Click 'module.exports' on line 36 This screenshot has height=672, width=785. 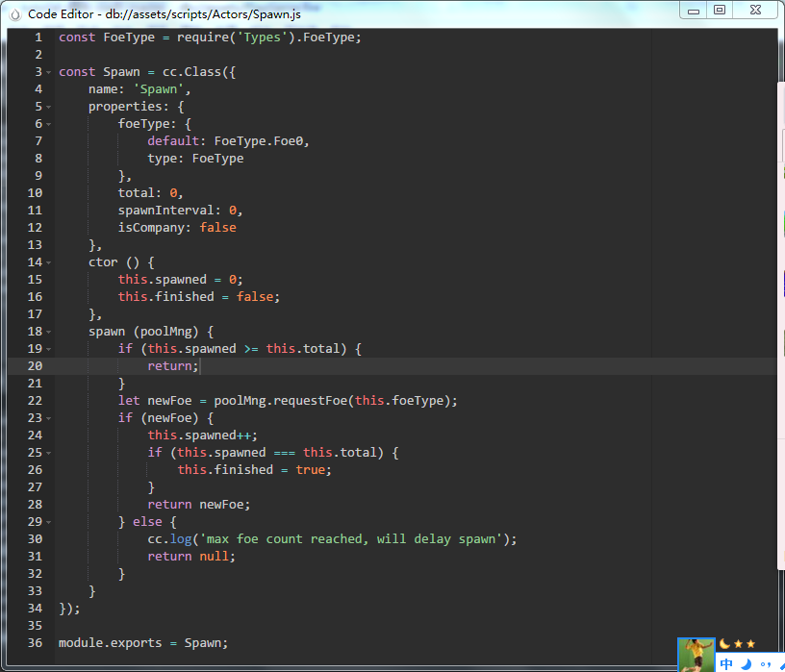click(x=110, y=643)
